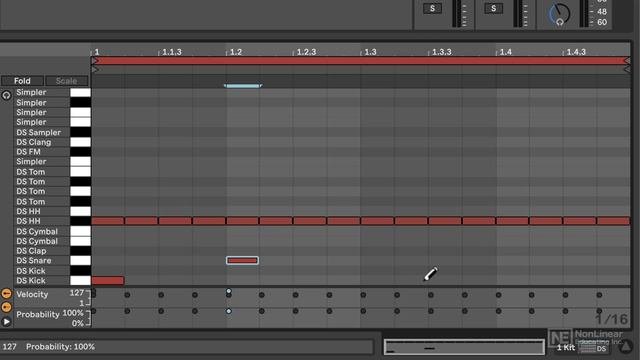The image size is (640, 360).
Task: Click the white key beside DS Snare
Action: (x=80, y=260)
